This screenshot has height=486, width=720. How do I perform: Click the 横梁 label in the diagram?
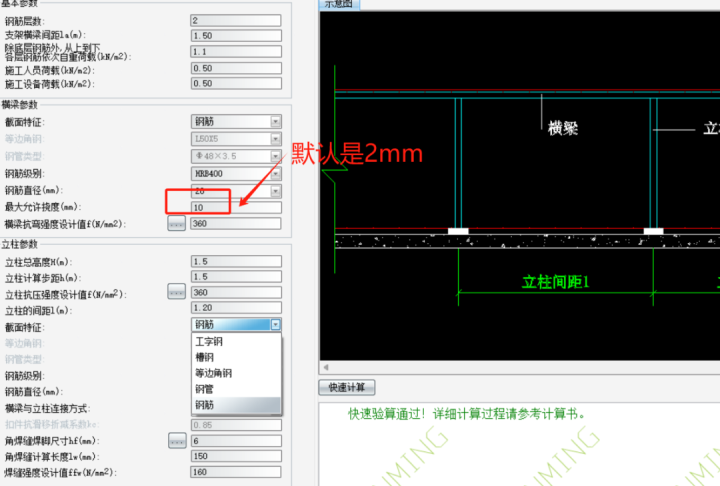[x=563, y=128]
